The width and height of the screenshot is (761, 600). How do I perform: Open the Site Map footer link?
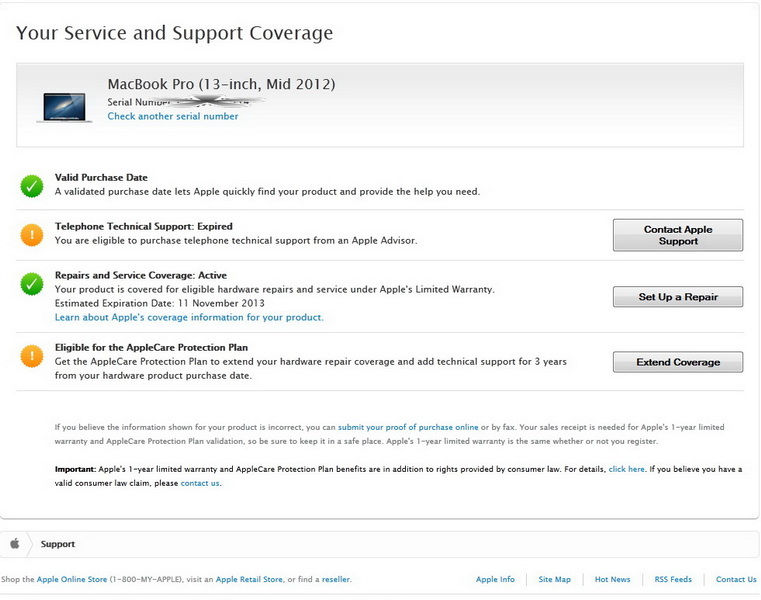[x=554, y=579]
